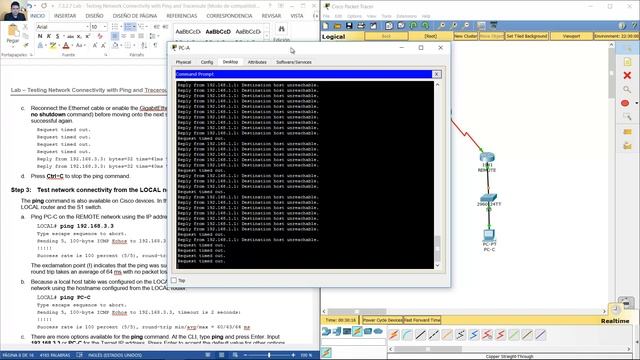640x360 pixels.
Task: Open the CORRESPONDENCIA tab in Word
Action: (229, 16)
